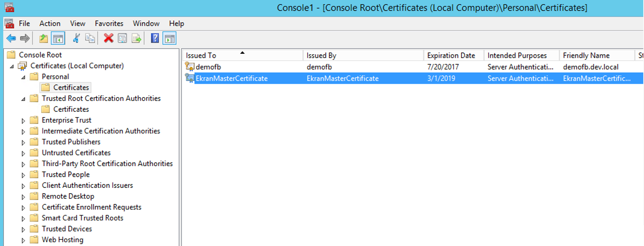Toggle Show/Hide Console Tree button

[x=58, y=38]
